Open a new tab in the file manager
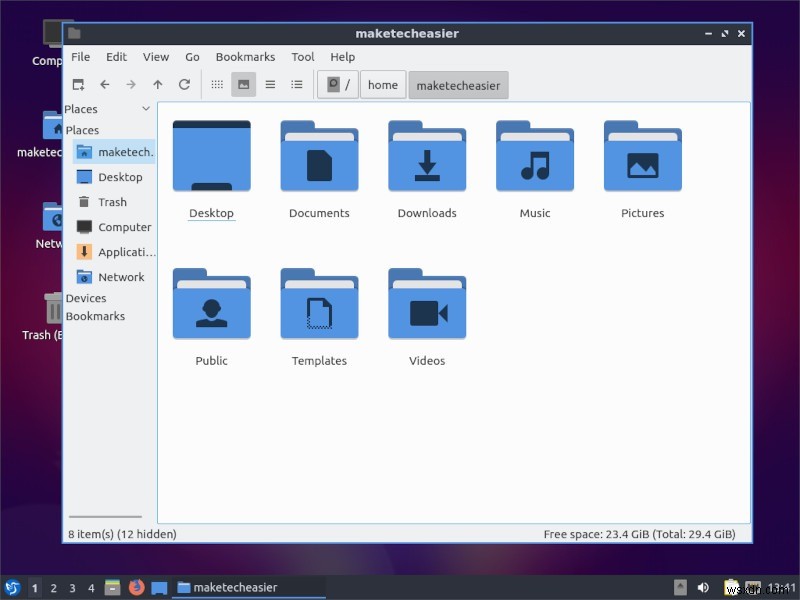This screenshot has height=600, width=800. [78, 84]
